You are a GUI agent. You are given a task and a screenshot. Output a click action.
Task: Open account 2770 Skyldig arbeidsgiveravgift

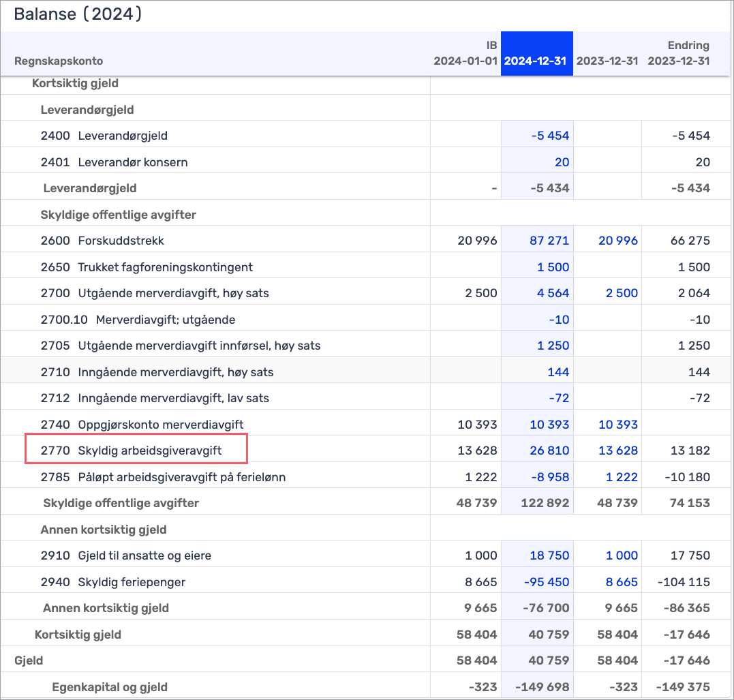[136, 451]
